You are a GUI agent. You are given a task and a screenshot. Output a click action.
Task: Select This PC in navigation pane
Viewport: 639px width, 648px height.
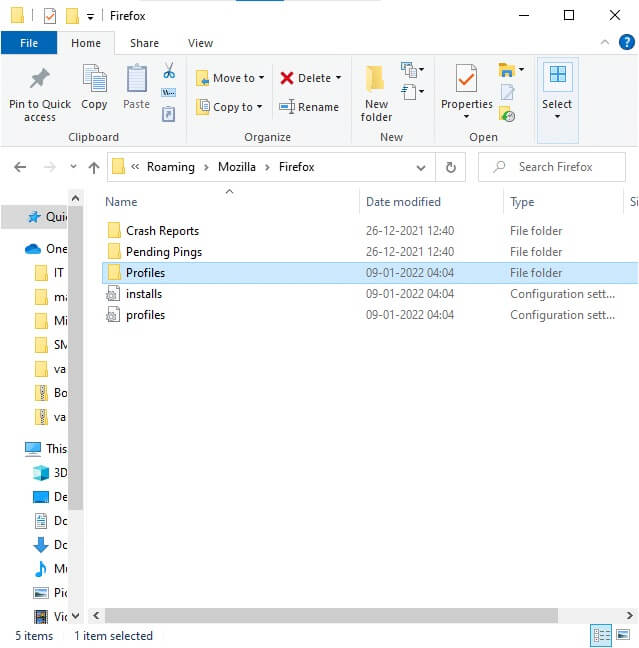point(46,449)
